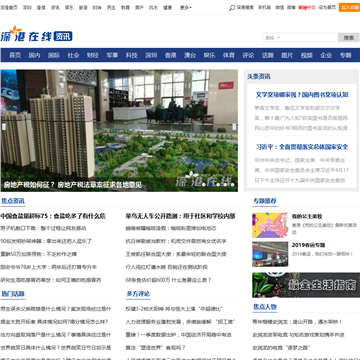Image resolution: width=360 pixels, height=360 pixels.
Task: Open the 全站 search scope dropdown
Action: [273, 38]
